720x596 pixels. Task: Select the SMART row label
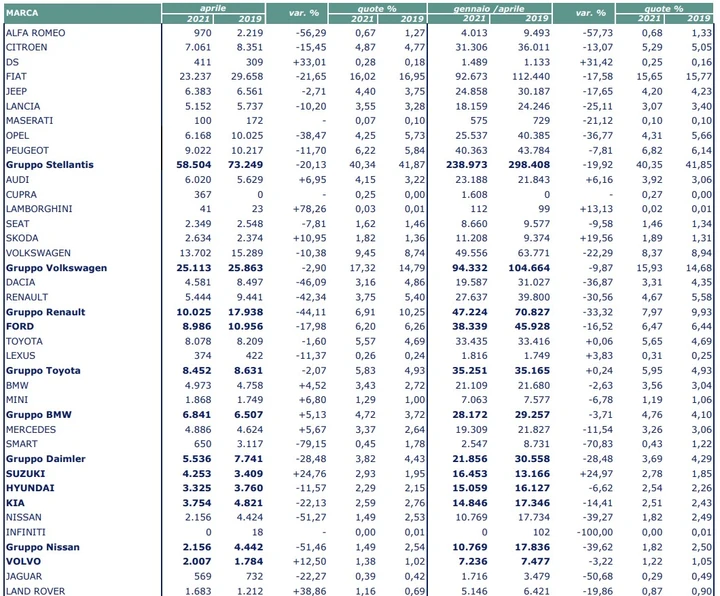coord(22,444)
